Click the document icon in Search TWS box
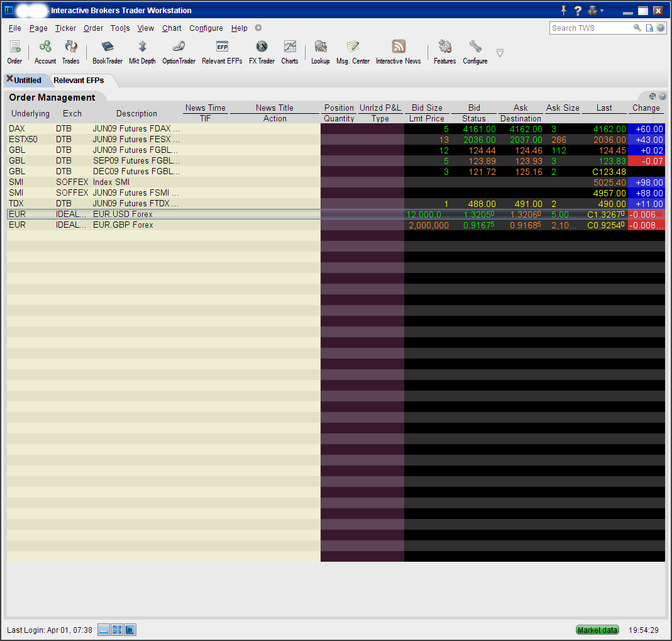672x641 pixels. click(649, 28)
